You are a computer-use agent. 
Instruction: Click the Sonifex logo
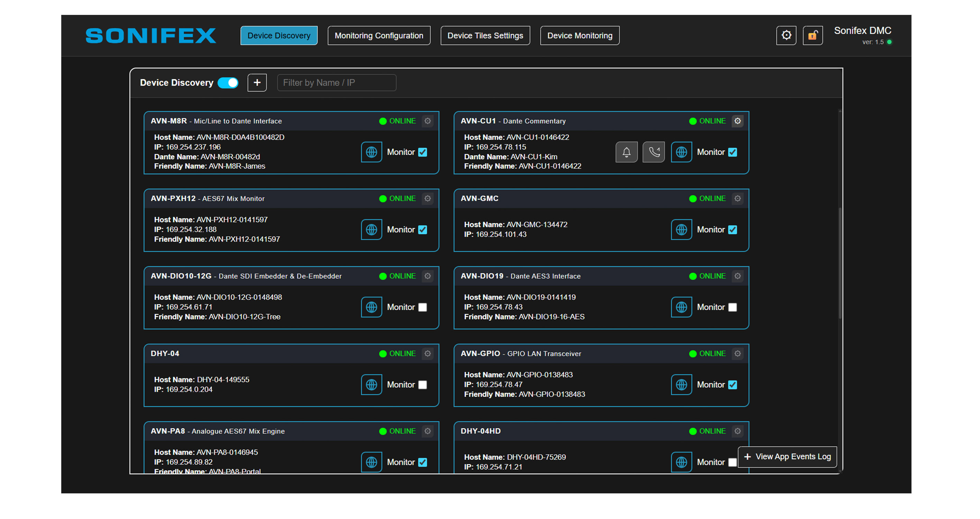tap(151, 35)
